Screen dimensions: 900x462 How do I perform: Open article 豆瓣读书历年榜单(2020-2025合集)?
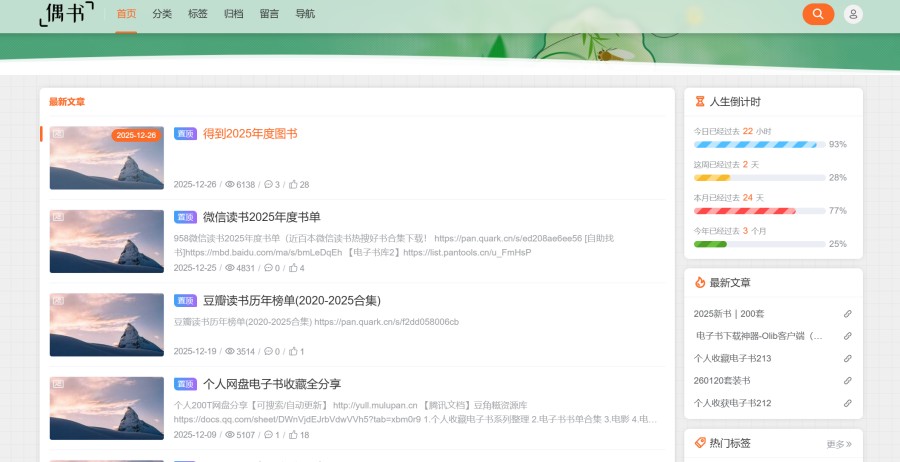coord(291,300)
